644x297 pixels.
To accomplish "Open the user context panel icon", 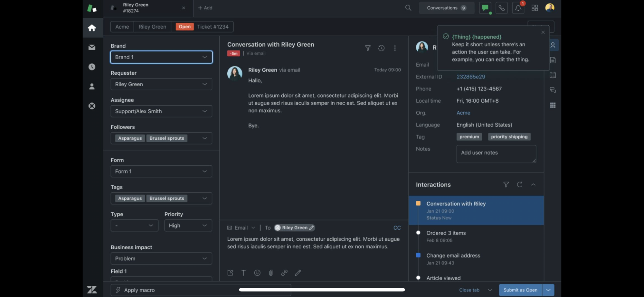I will point(553,45).
